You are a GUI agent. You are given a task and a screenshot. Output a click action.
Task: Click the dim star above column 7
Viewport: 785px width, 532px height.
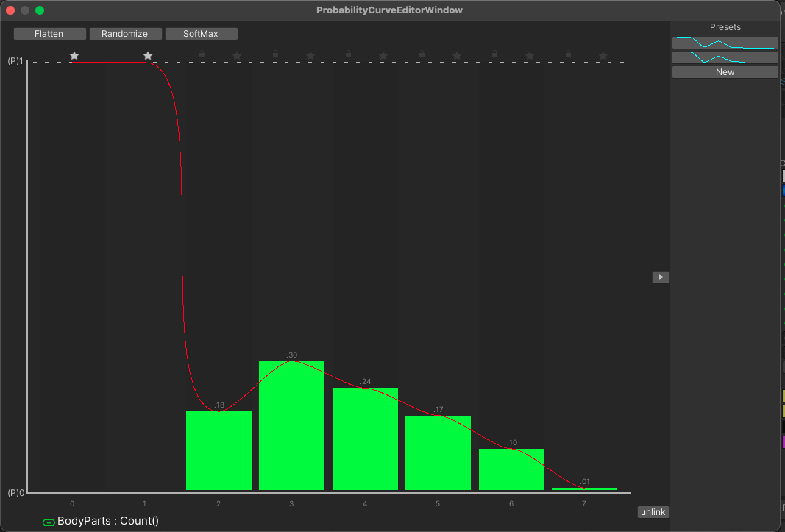coord(603,56)
